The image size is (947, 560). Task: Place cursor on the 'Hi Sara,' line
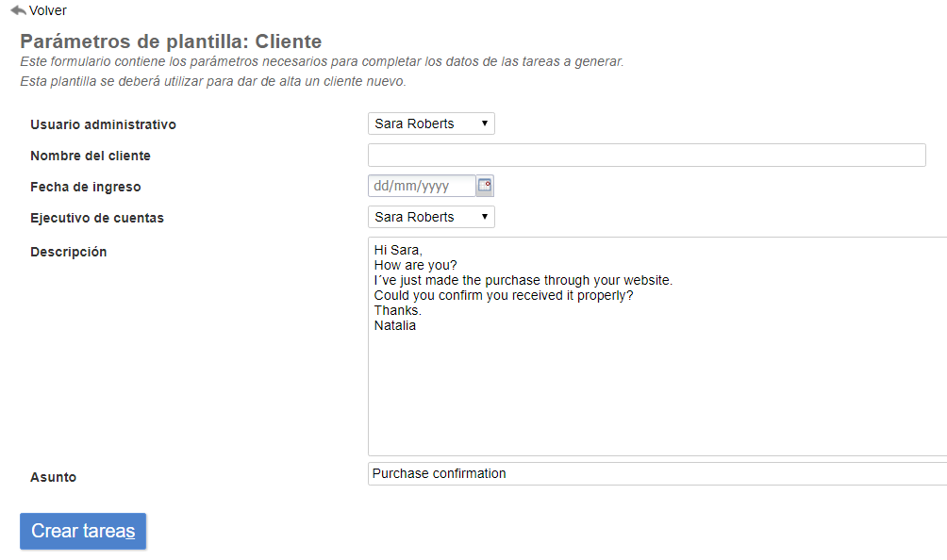tap(399, 250)
